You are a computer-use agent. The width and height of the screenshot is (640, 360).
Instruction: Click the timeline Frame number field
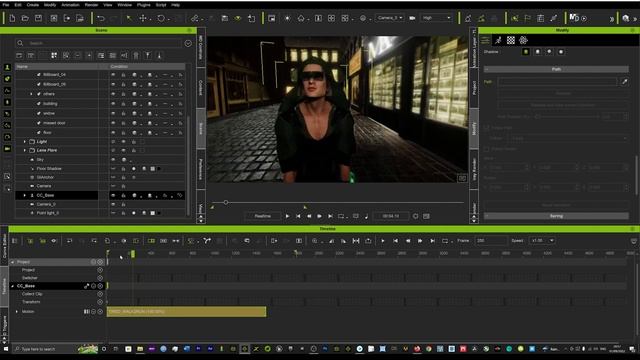click(x=490, y=241)
